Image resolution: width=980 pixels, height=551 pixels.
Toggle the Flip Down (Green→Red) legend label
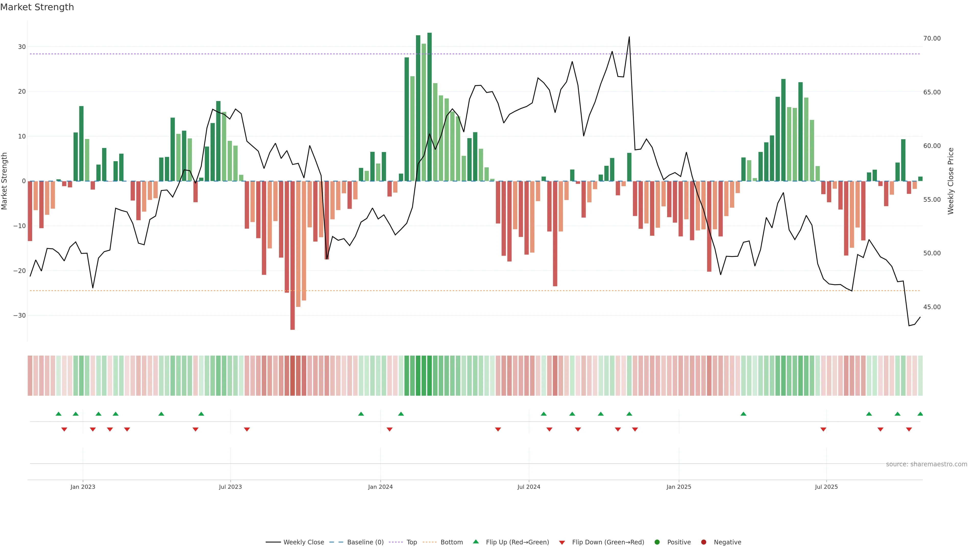point(608,542)
